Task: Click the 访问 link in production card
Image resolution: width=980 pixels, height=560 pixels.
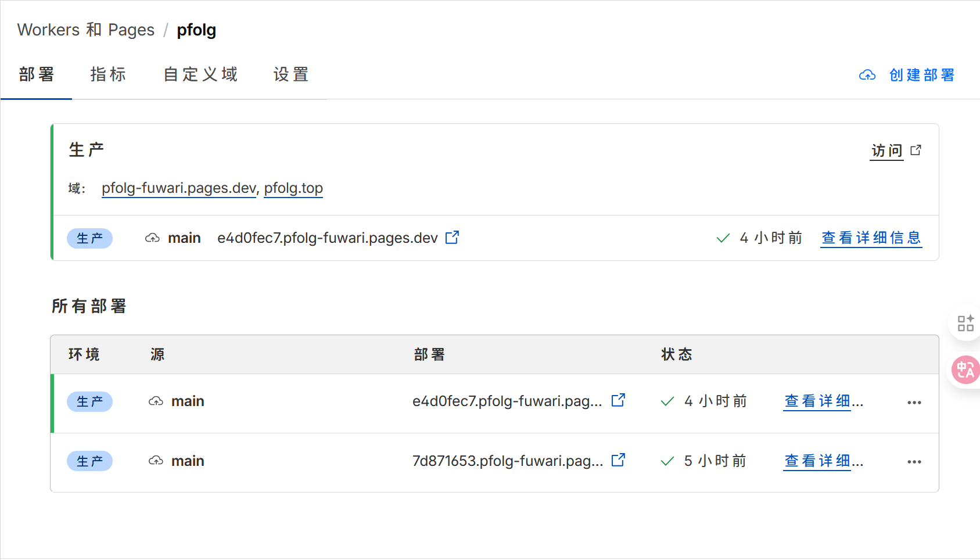Action: 886,150
